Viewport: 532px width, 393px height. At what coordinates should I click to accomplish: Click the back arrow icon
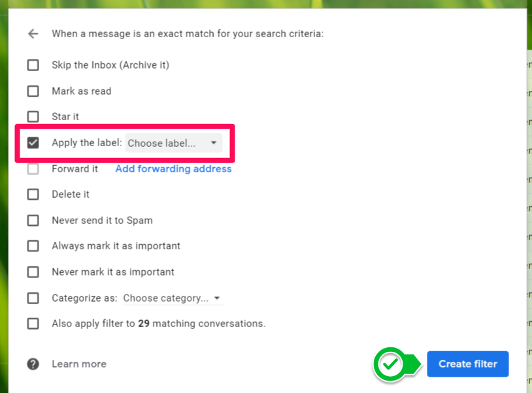click(33, 34)
